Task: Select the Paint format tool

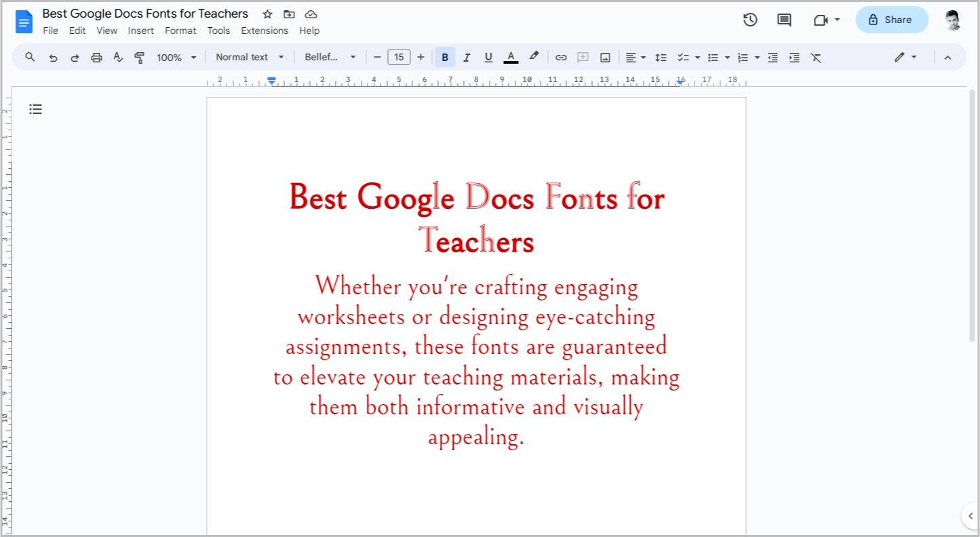Action: pyautogui.click(x=139, y=57)
